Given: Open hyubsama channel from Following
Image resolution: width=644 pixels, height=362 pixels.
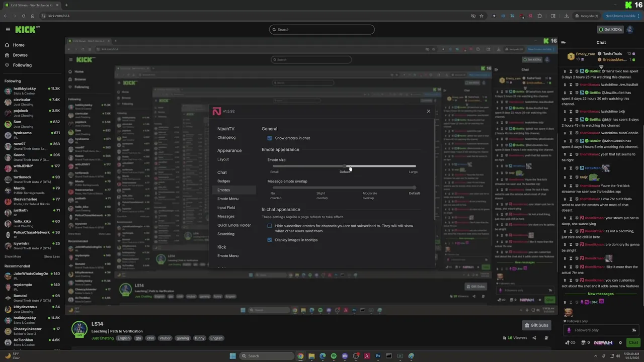Looking at the screenshot, I should tap(32, 135).
